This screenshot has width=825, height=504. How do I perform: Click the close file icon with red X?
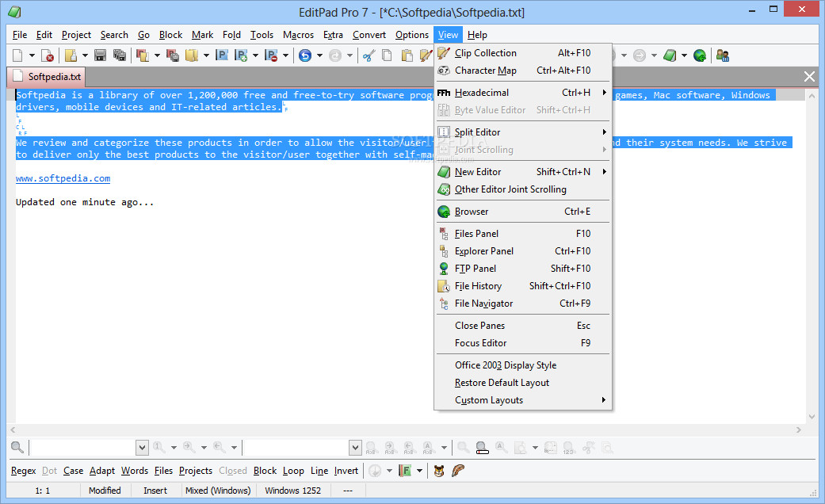click(x=48, y=55)
